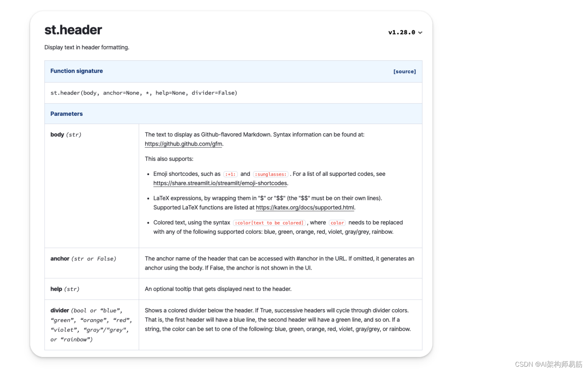Click the :+1: emoji shortcode
This screenshot has height=371, width=588.
[230, 174]
